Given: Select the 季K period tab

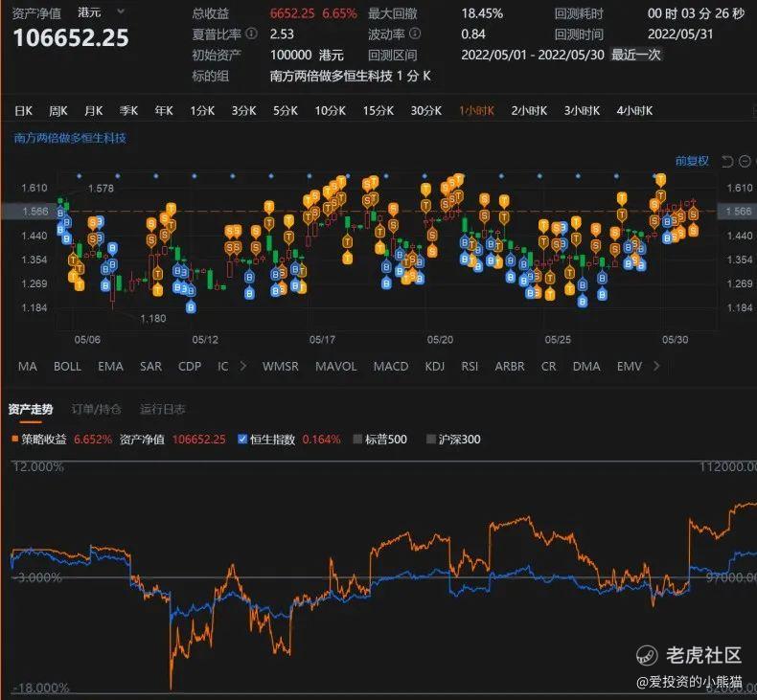Looking at the screenshot, I should click(129, 111).
